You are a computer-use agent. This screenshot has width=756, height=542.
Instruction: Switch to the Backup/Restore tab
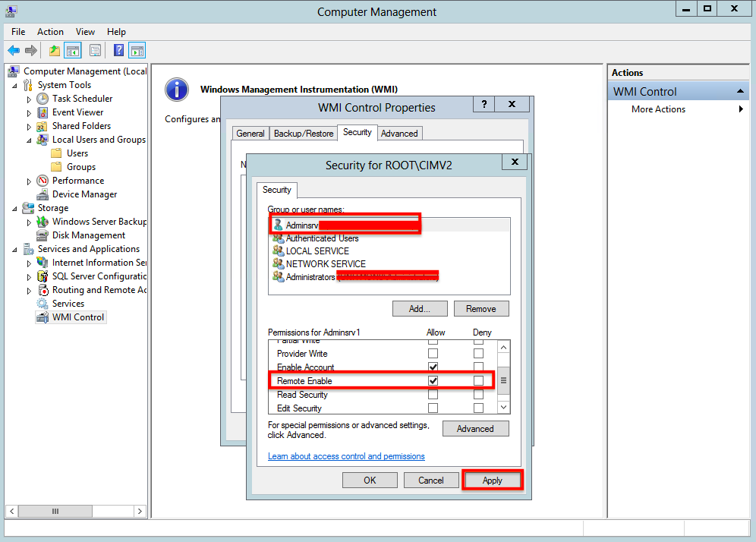coord(304,134)
